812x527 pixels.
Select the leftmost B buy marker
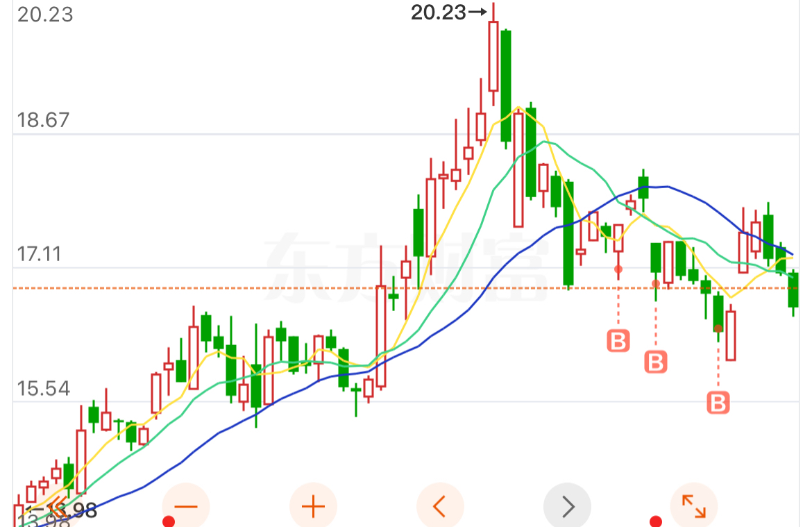pyautogui.click(x=618, y=341)
